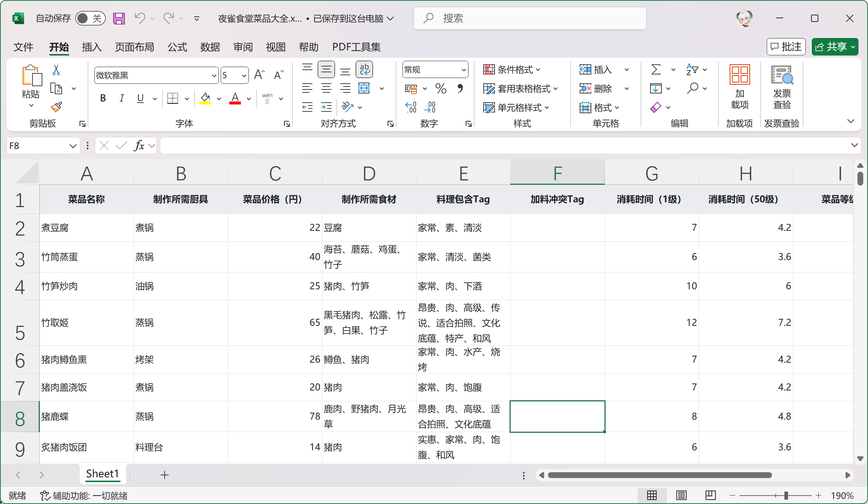Screen dimensions: 868x504
Task: Expand the number format combo box
Action: point(463,69)
